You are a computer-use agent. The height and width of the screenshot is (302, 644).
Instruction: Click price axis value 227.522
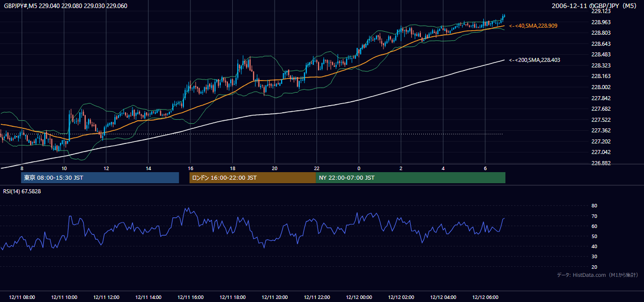coord(601,120)
